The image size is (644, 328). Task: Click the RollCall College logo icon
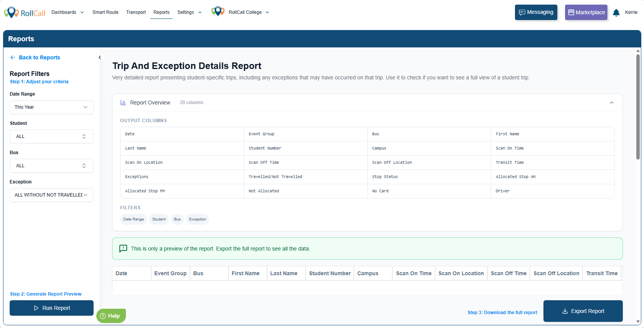pos(218,12)
